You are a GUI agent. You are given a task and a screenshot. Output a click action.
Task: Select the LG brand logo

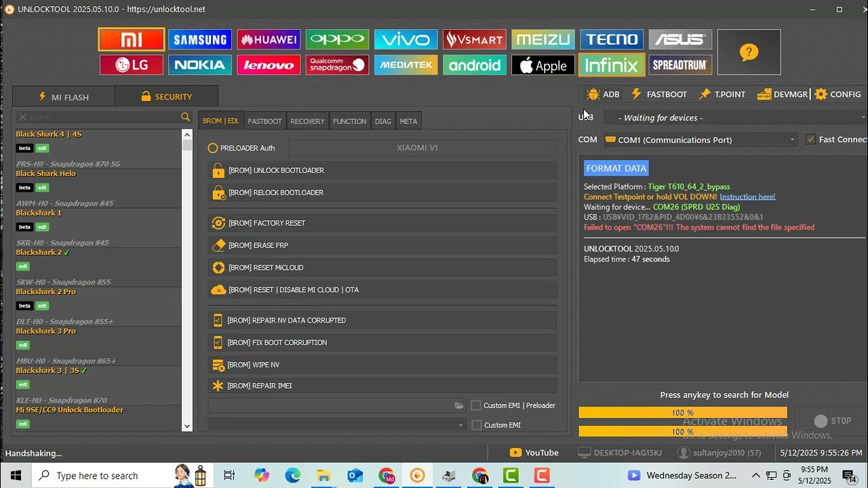pyautogui.click(x=132, y=65)
